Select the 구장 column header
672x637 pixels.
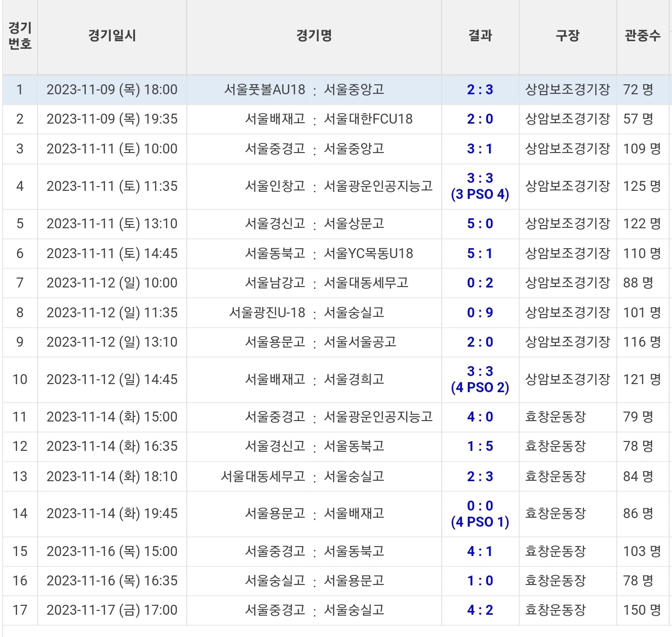567,36
